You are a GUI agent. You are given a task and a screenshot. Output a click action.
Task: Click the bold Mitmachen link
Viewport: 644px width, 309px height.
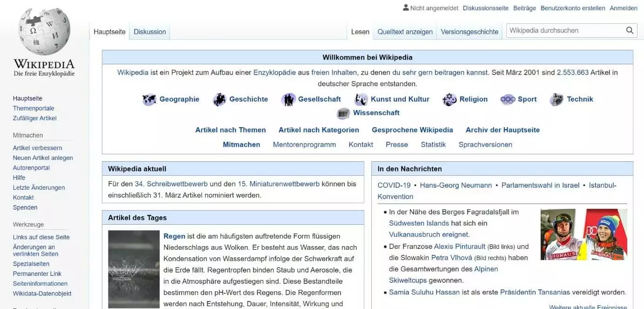[x=241, y=144]
